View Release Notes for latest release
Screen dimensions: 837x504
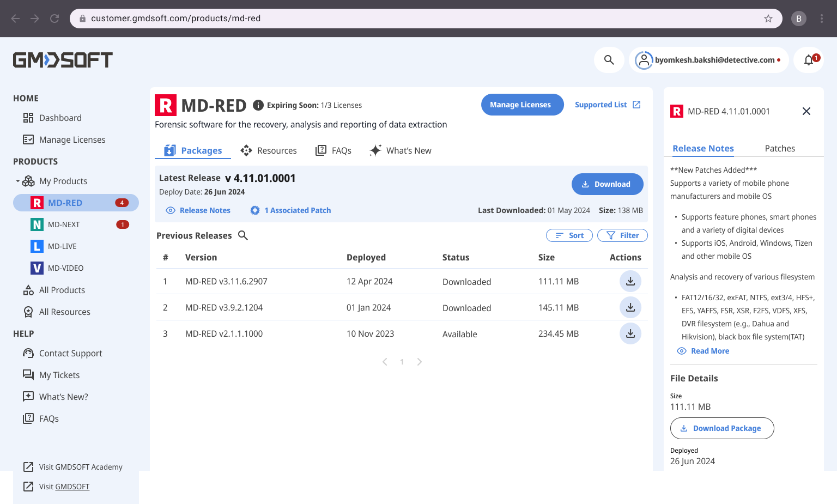pos(198,210)
